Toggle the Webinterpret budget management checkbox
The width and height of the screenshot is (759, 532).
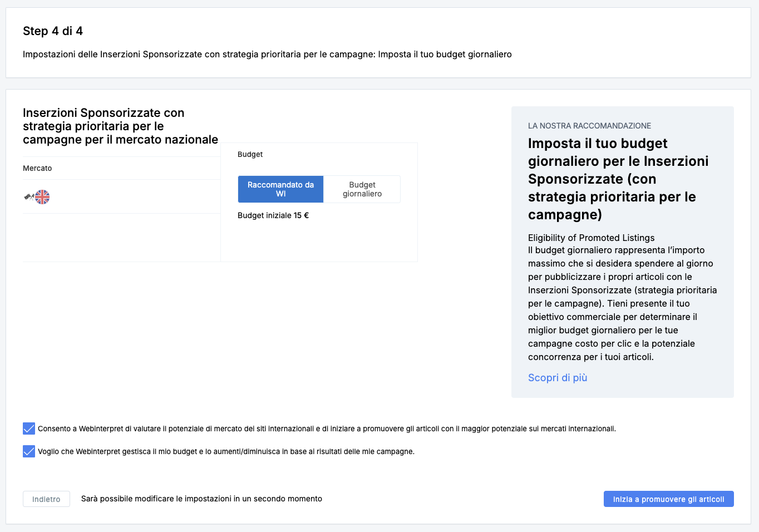tap(29, 451)
